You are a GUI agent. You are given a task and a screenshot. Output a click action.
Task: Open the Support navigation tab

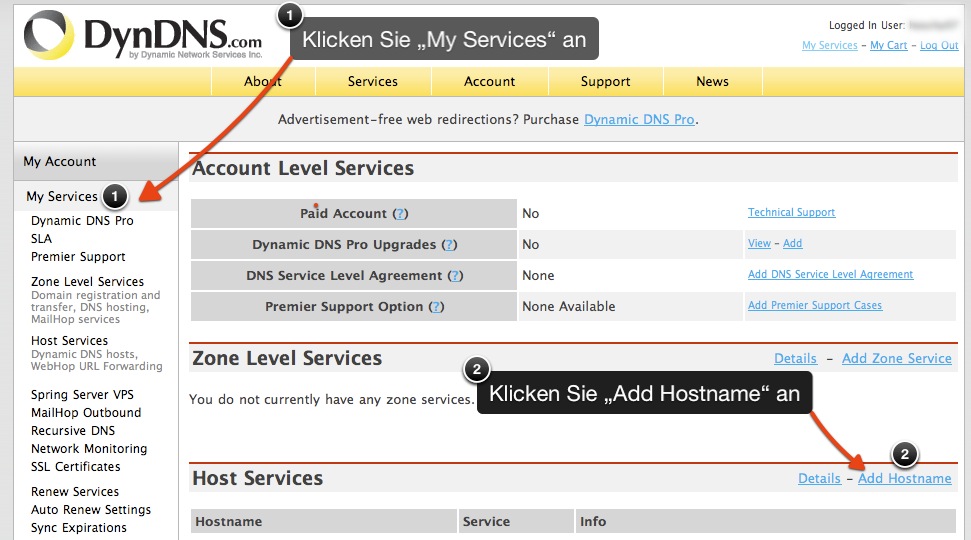pyautogui.click(x=605, y=82)
